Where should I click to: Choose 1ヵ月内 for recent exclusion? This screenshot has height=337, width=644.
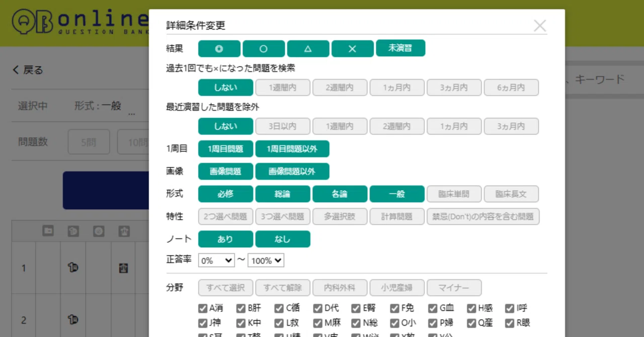(x=454, y=126)
